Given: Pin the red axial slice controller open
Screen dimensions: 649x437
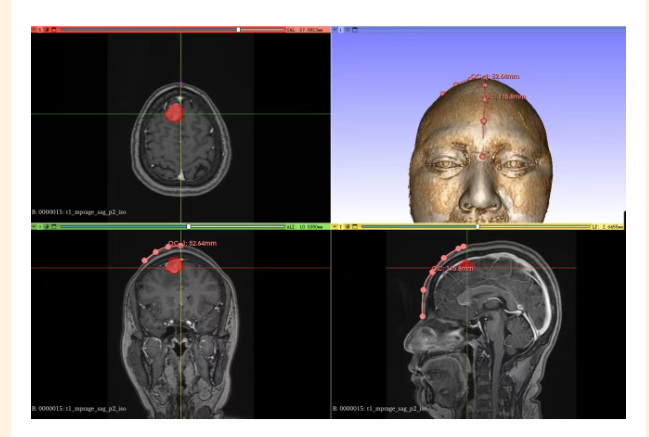Looking at the screenshot, I should [x=34, y=30].
